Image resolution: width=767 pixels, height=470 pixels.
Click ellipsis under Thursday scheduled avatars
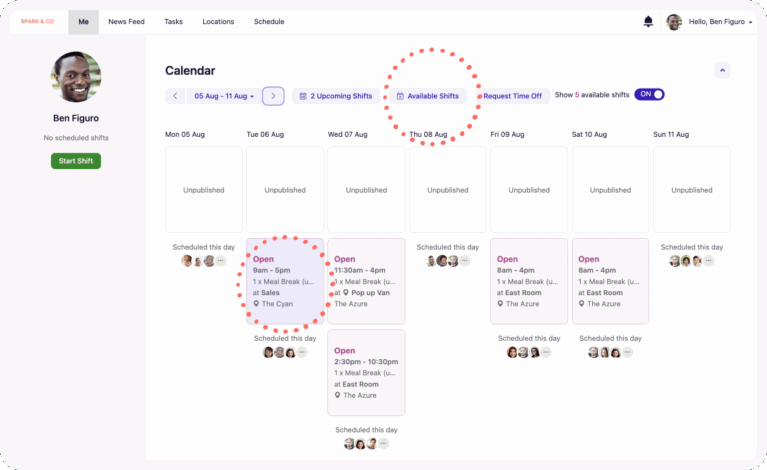465,261
